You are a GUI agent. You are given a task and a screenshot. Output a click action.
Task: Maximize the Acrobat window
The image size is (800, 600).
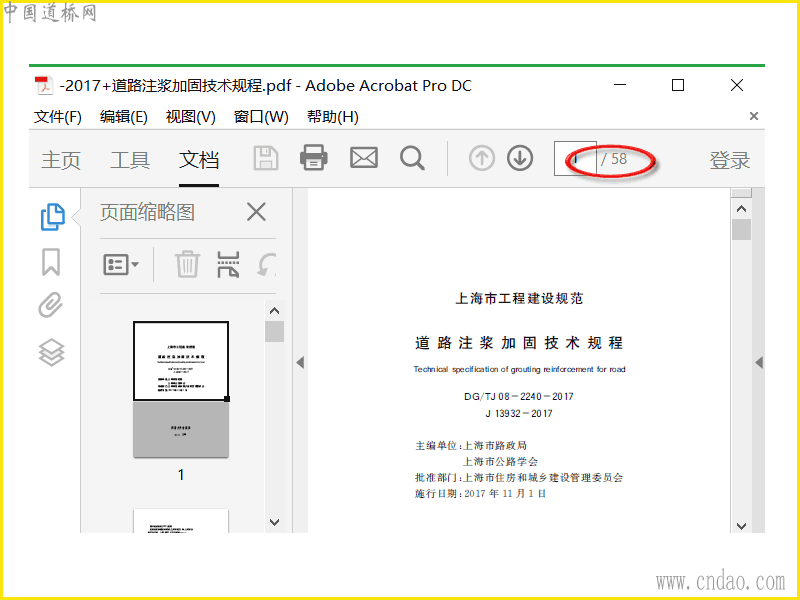[x=678, y=85]
